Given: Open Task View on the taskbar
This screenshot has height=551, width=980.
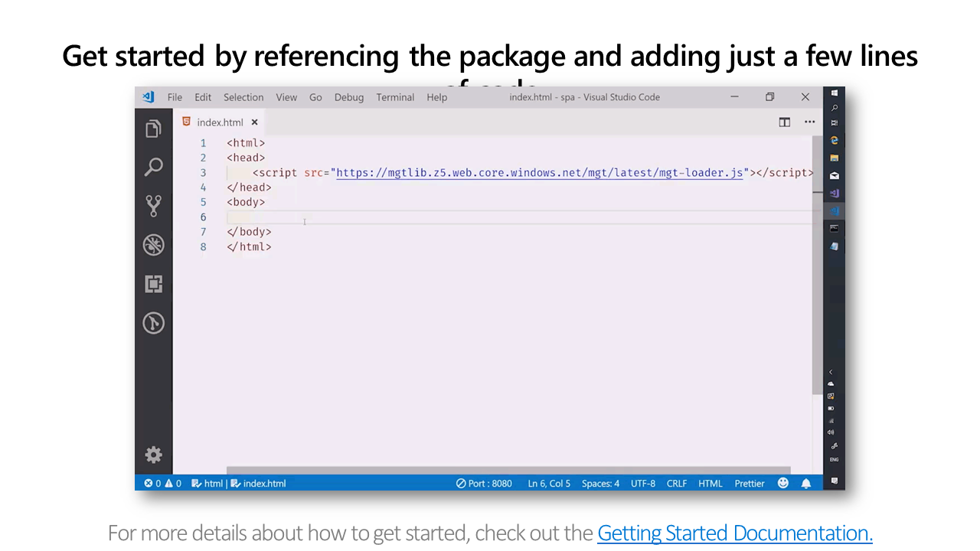Looking at the screenshot, I should (834, 122).
